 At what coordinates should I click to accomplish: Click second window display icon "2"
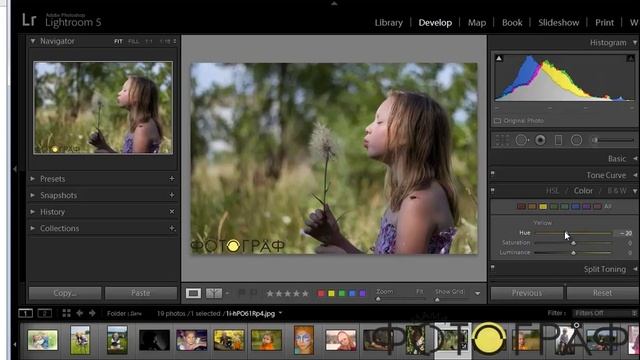pyautogui.click(x=44, y=313)
